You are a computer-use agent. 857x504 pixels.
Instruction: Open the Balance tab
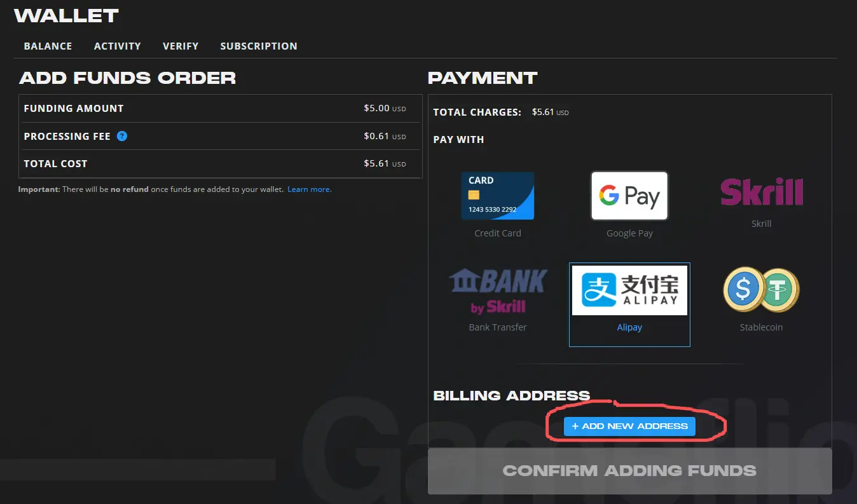point(48,46)
